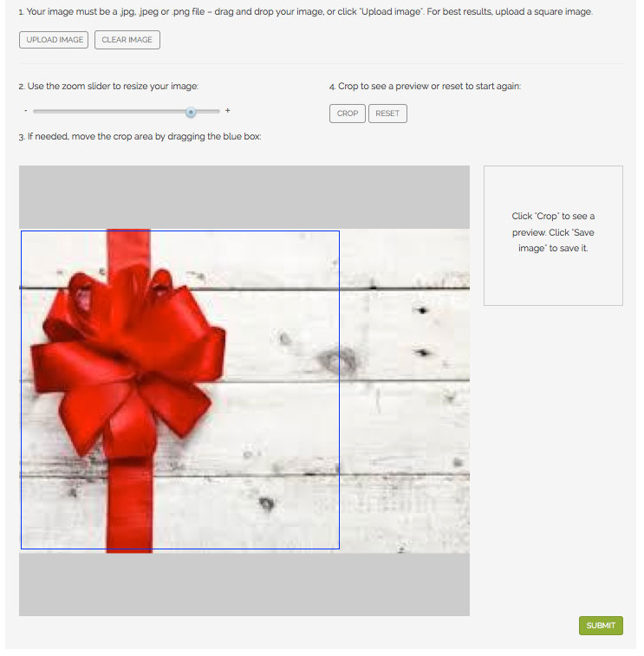
Task: Click the plus sign beside the zoom slider
Action: (228, 111)
